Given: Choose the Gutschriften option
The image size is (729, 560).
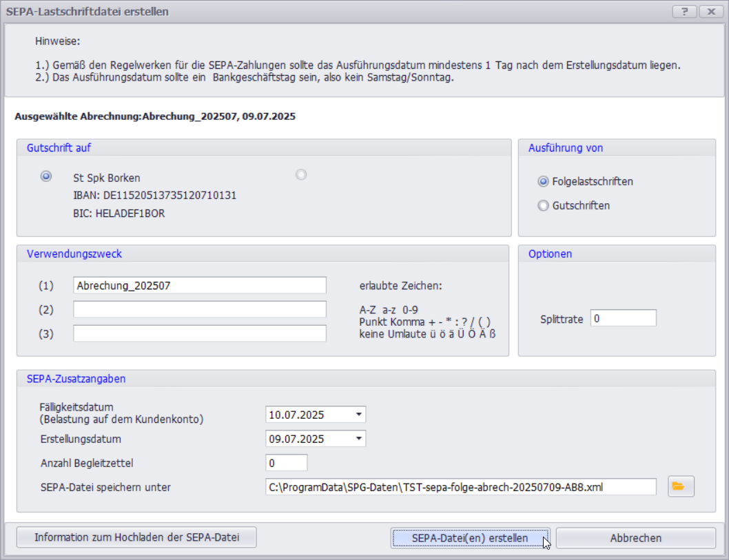Looking at the screenshot, I should pyautogui.click(x=544, y=205).
